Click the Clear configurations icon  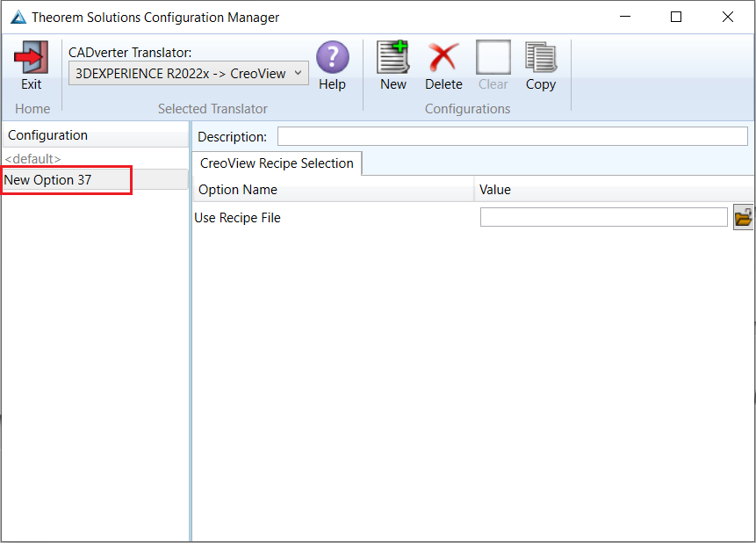tap(493, 57)
